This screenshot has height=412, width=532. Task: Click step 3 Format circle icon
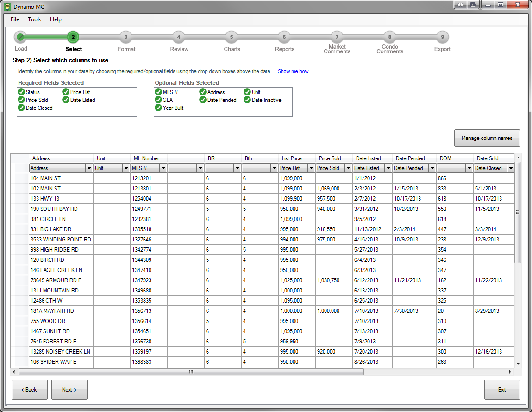(126, 37)
